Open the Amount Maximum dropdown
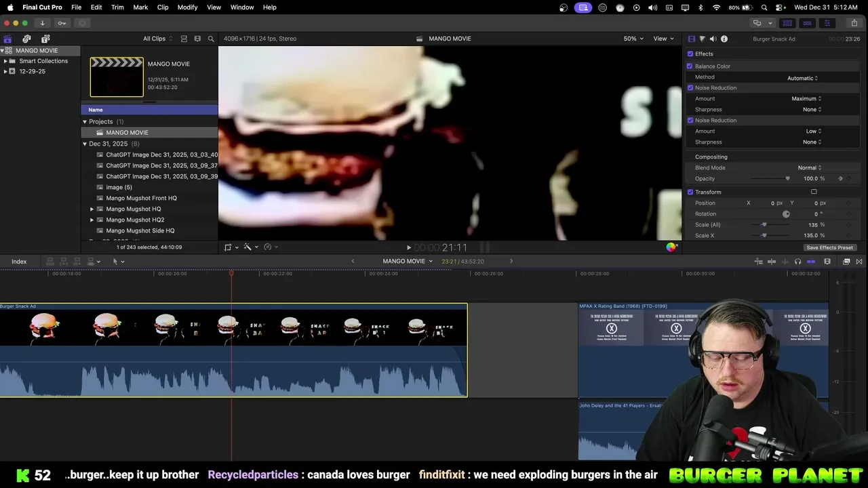The height and width of the screenshot is (488, 868). pyautogui.click(x=806, y=99)
